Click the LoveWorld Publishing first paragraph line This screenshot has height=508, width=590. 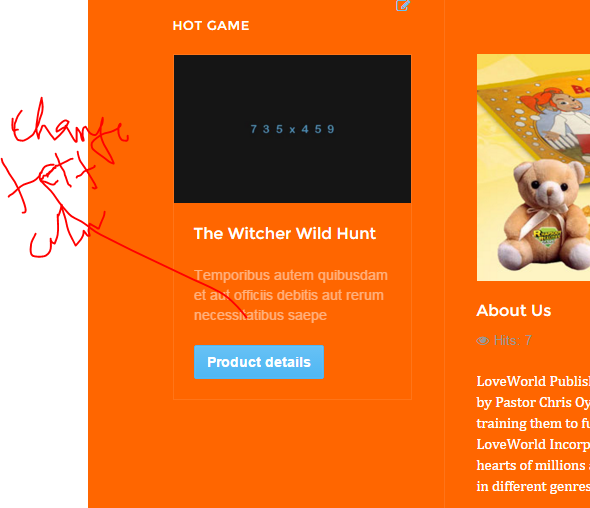point(533,382)
